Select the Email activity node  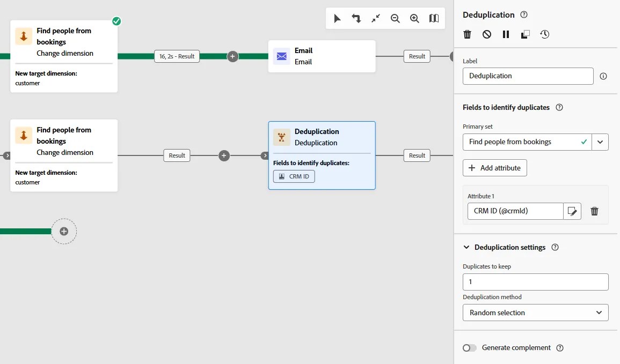pyautogui.click(x=322, y=56)
